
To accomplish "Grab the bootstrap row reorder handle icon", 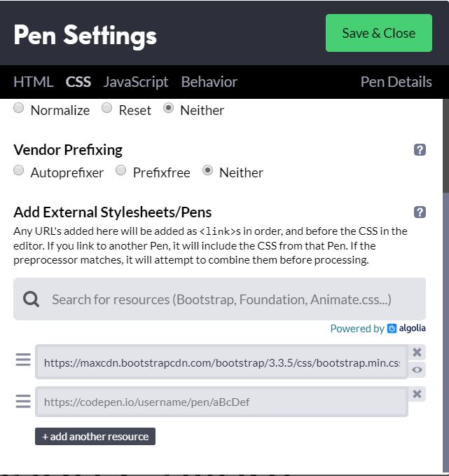I will coord(23,360).
